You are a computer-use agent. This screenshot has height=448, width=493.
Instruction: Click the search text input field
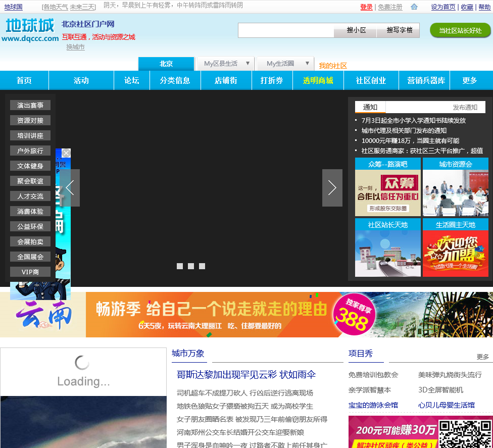(286, 30)
